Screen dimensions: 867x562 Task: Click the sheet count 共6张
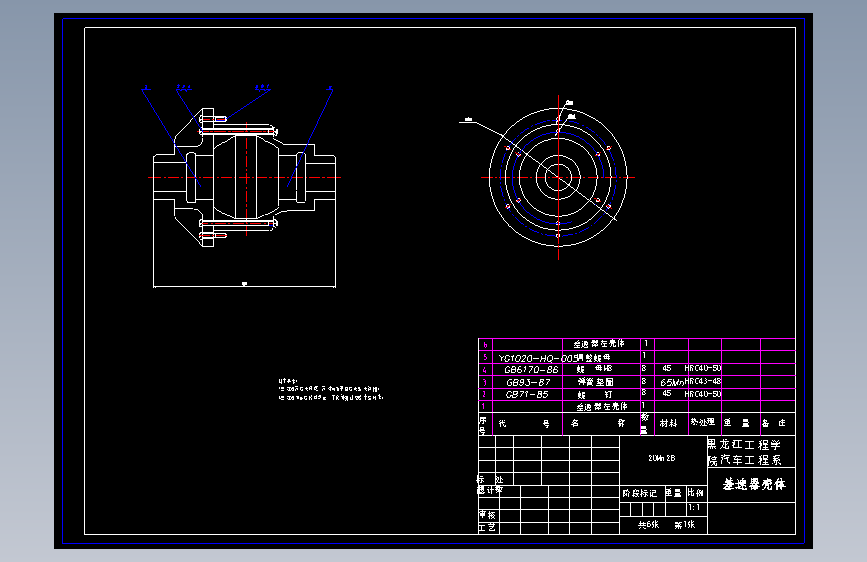[649, 524]
